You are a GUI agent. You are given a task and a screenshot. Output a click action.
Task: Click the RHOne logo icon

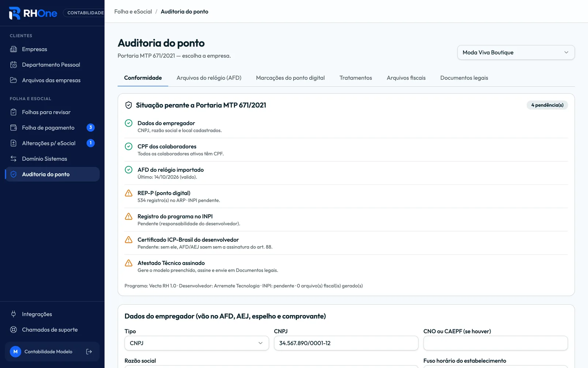point(14,13)
